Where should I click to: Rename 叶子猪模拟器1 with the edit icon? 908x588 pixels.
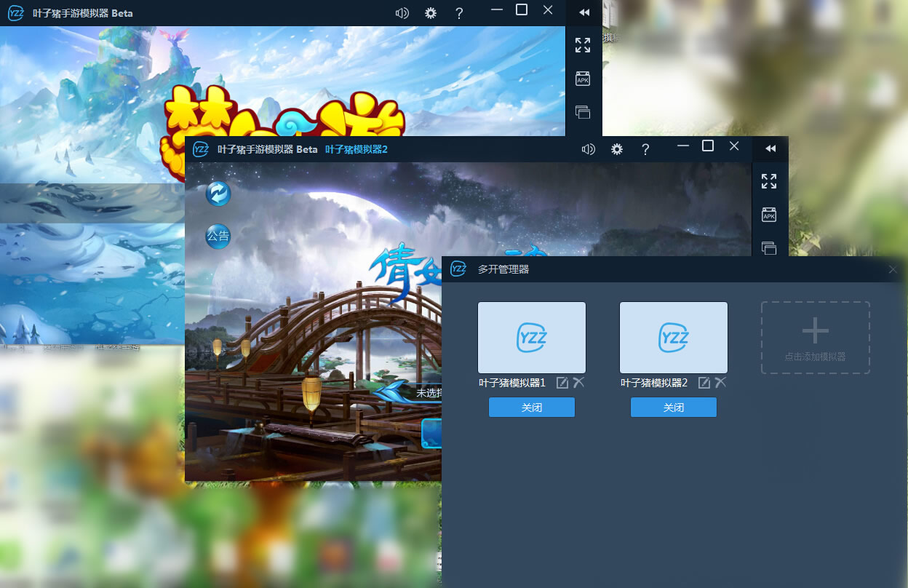(x=562, y=383)
